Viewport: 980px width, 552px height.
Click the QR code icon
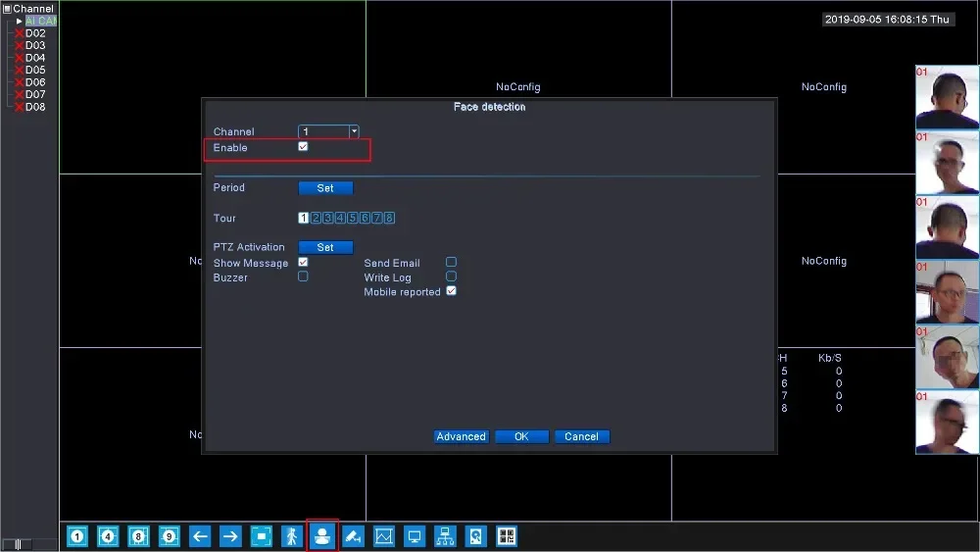[x=507, y=536]
